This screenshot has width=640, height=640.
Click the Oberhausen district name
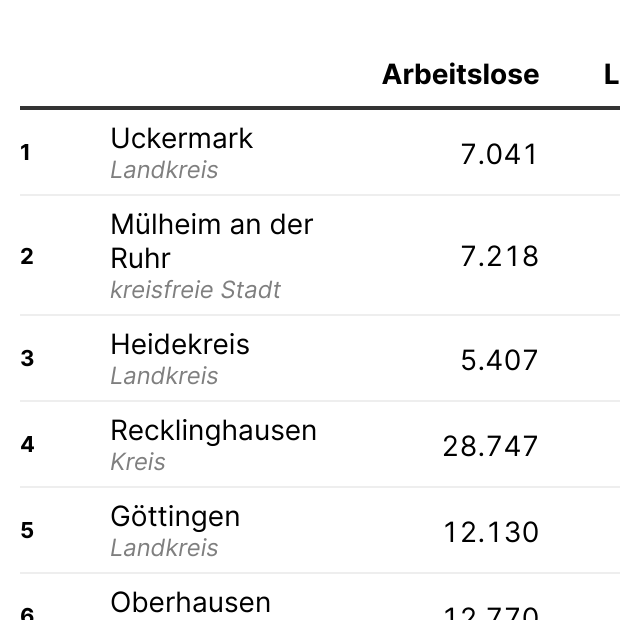tap(190, 602)
